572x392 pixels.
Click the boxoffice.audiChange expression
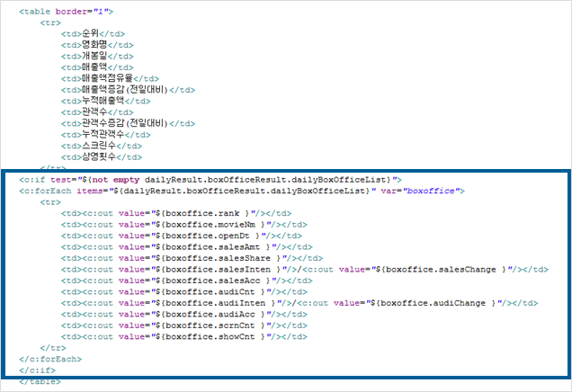[433, 303]
